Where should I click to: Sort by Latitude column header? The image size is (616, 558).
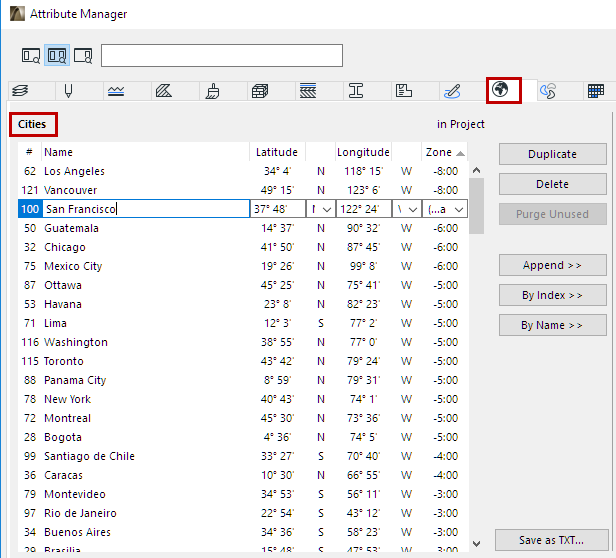[x=277, y=152]
